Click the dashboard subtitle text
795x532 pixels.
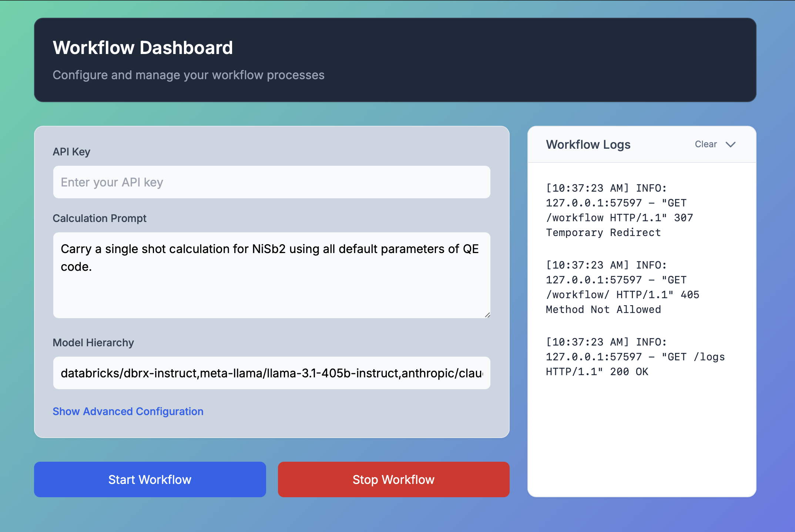point(188,75)
